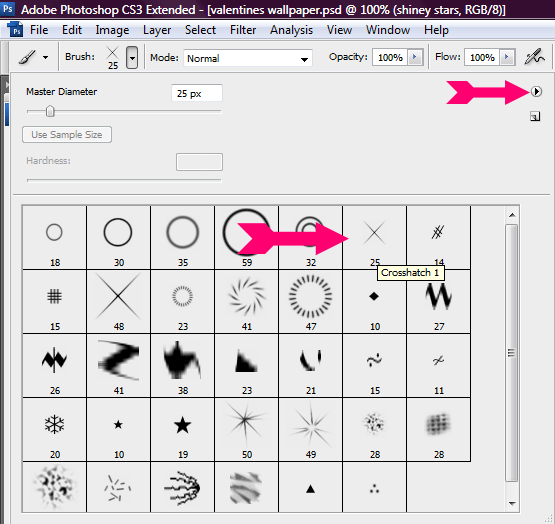Open the File menu
The image size is (555, 524).
(x=39, y=30)
